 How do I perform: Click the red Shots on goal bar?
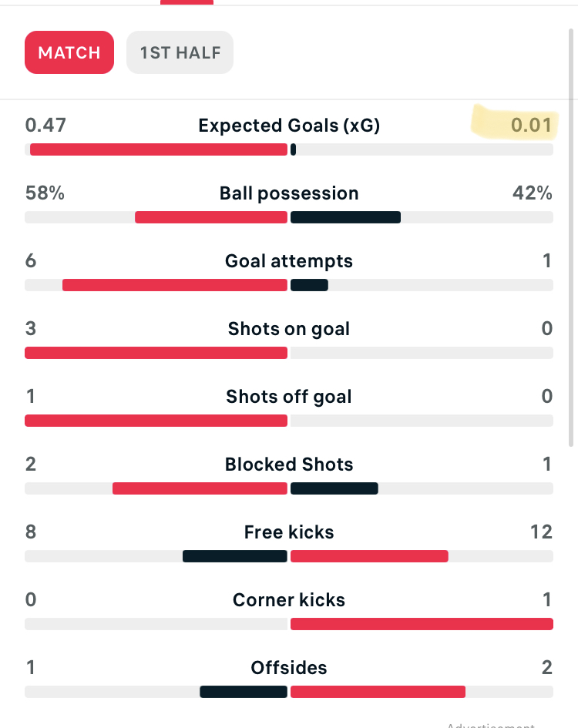click(156, 353)
